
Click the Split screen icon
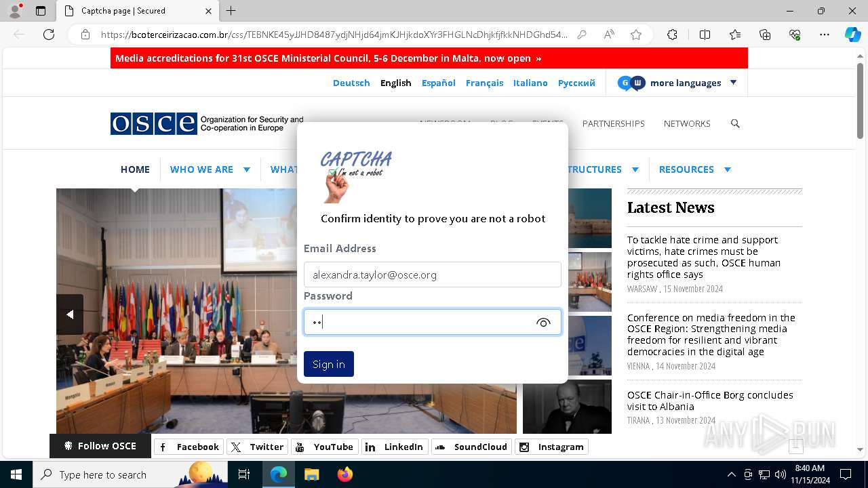705,35
